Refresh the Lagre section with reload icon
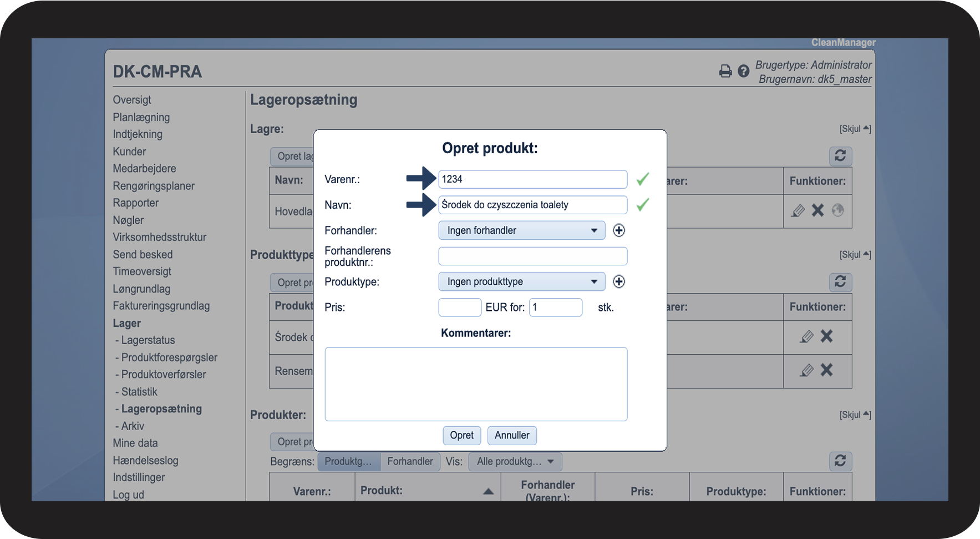The height and width of the screenshot is (539, 980). 840,156
